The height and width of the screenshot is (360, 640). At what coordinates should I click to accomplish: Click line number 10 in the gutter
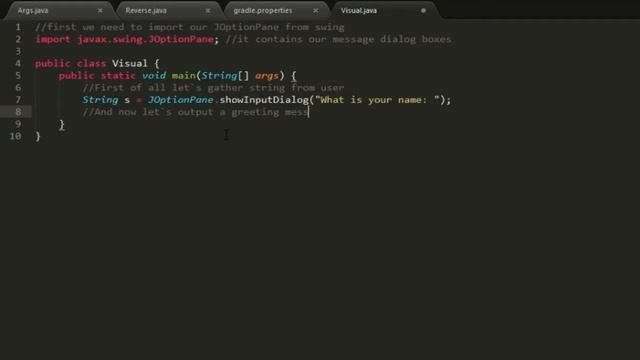[15, 136]
